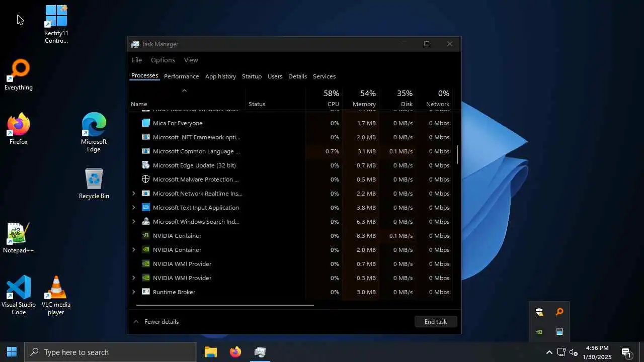Open the Options menu

(x=163, y=60)
